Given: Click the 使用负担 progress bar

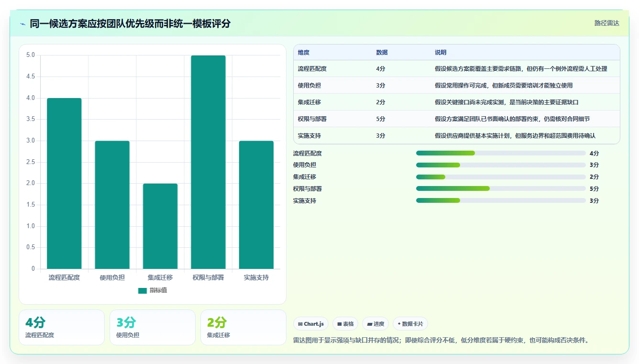Looking at the screenshot, I should click(x=501, y=165).
